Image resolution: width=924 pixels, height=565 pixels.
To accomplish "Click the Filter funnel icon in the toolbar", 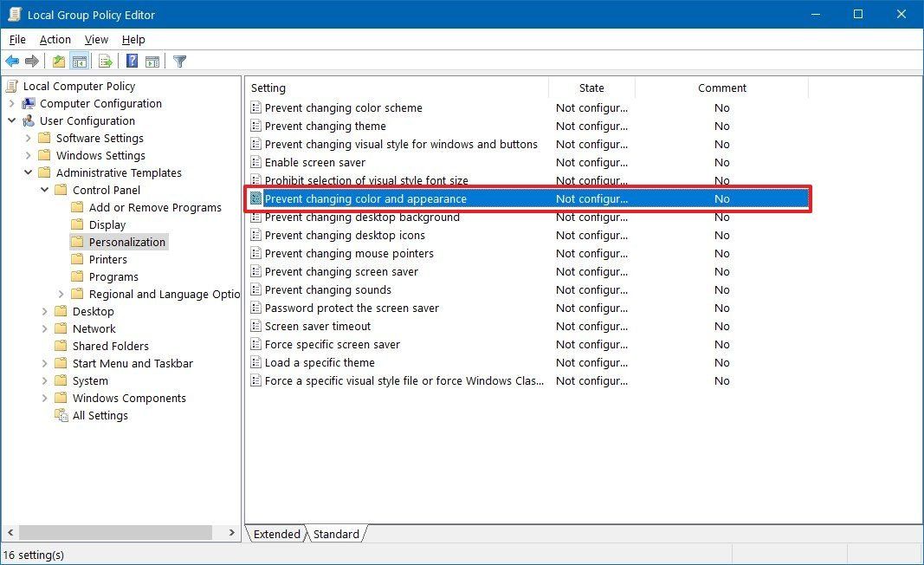I will click(x=179, y=61).
